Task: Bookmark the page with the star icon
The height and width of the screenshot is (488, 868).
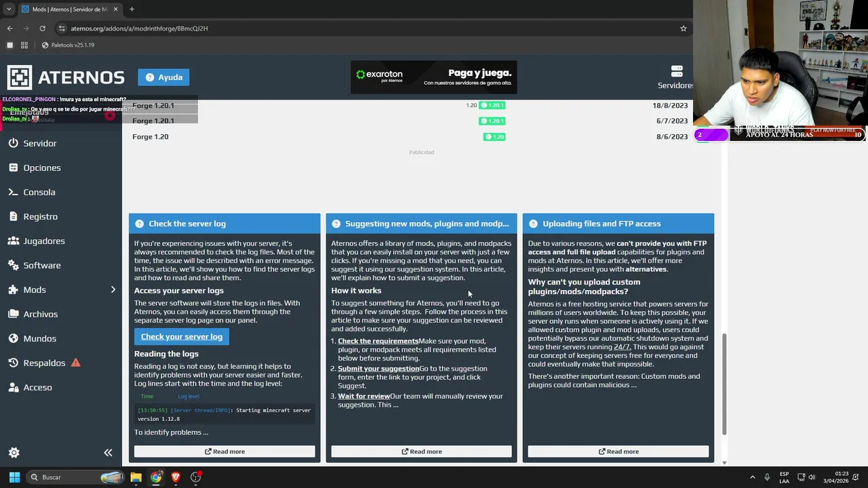Action: (684, 28)
